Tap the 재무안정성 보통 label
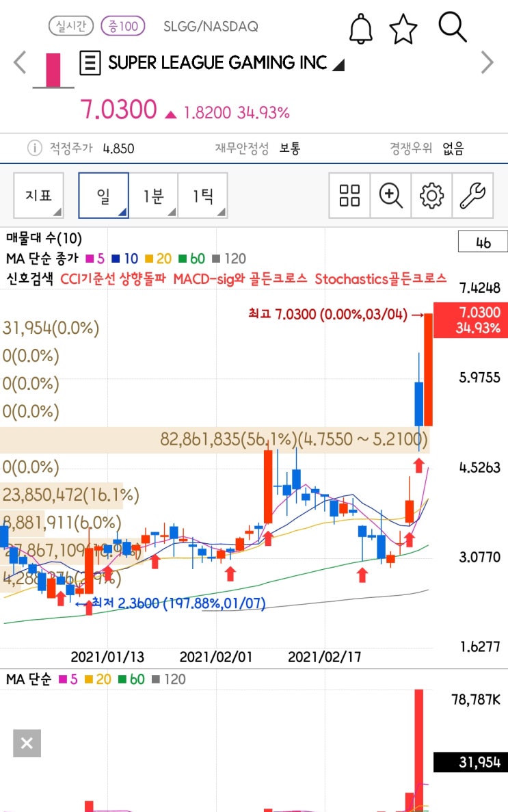The image size is (508, 812). point(258,148)
